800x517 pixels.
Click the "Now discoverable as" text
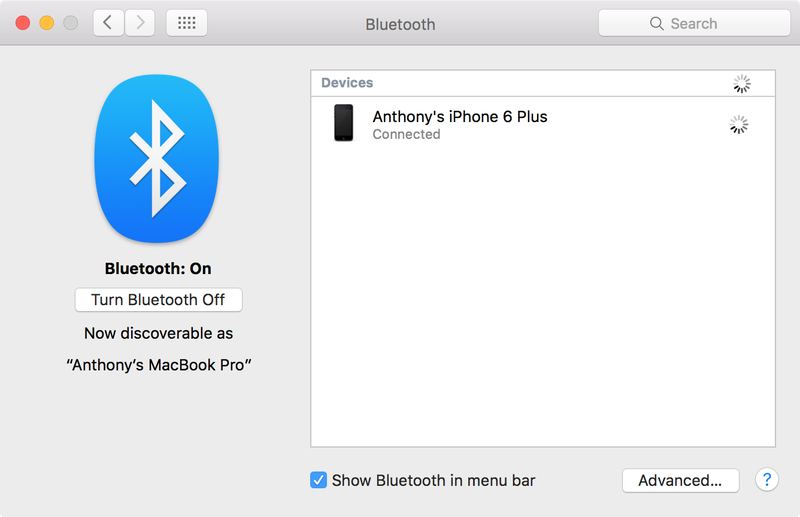tap(158, 333)
